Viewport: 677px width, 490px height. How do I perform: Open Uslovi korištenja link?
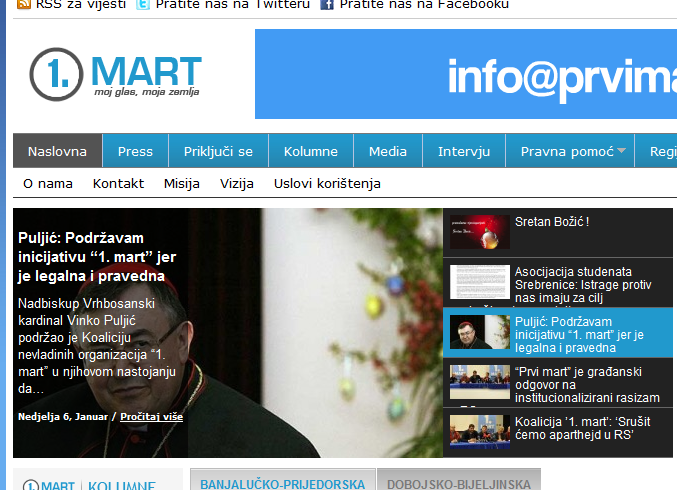327,183
